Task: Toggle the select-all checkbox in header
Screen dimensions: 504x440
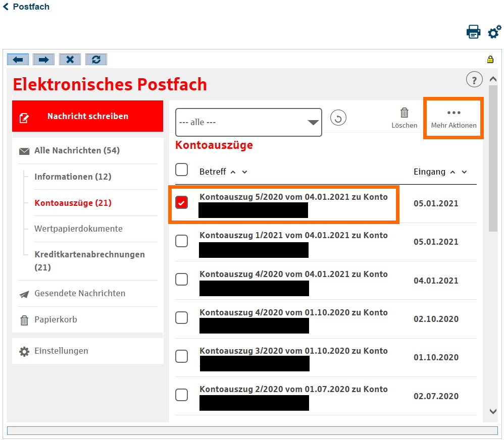Action: (x=182, y=170)
